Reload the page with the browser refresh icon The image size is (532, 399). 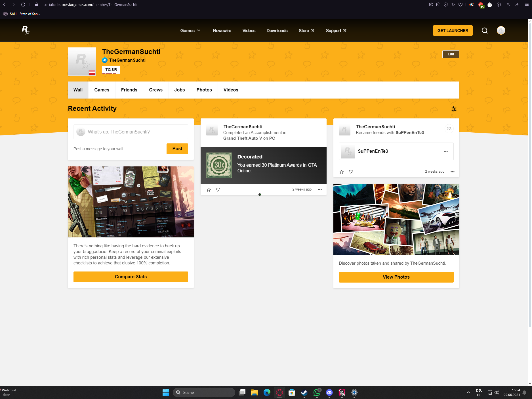coord(23,5)
